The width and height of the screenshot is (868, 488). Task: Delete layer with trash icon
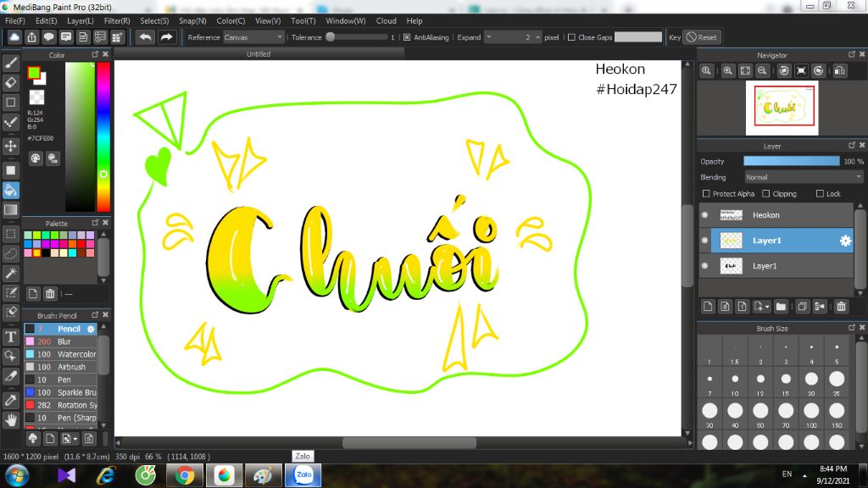pyautogui.click(x=842, y=307)
